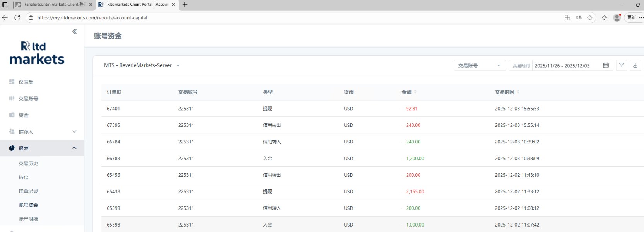Click the 订单ID column header
Image resolution: width=644 pixels, height=232 pixels.
[x=114, y=92]
